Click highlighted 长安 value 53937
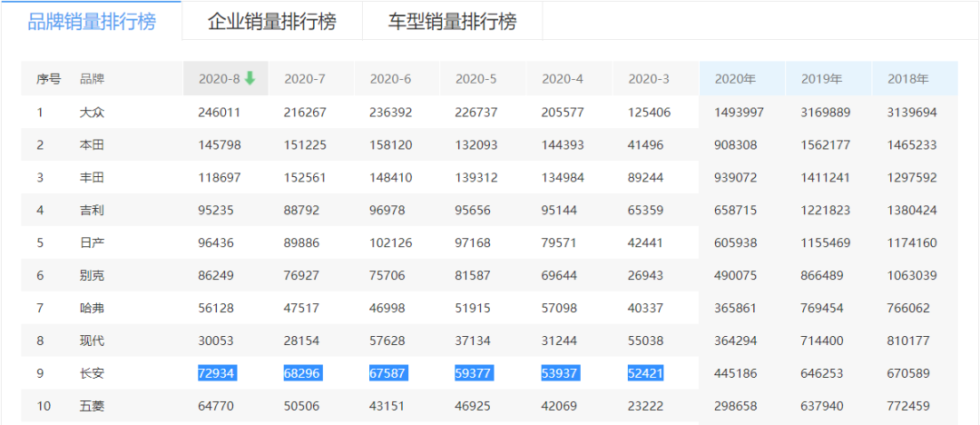The image size is (980, 425). pyautogui.click(x=559, y=373)
